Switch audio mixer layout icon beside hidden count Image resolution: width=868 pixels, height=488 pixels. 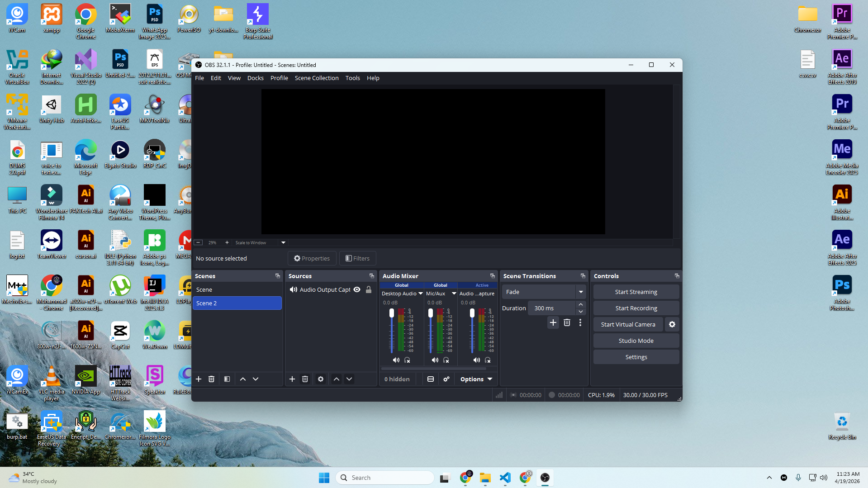pos(431,379)
